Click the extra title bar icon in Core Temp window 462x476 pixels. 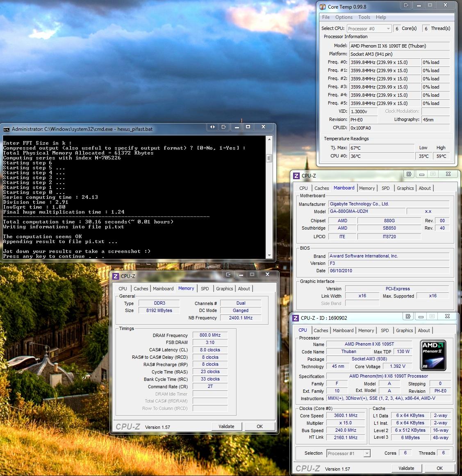pos(406,5)
